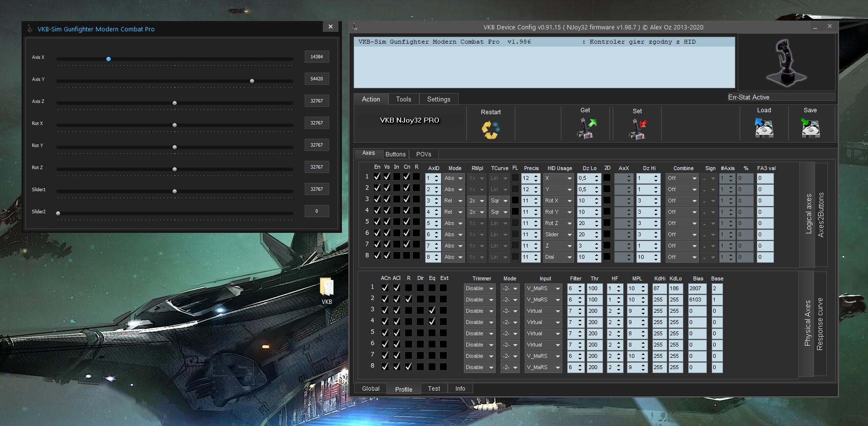Open Input dropdown for physical axis 3
Image resolution: width=868 pixels, height=426 pixels.
tap(543, 311)
